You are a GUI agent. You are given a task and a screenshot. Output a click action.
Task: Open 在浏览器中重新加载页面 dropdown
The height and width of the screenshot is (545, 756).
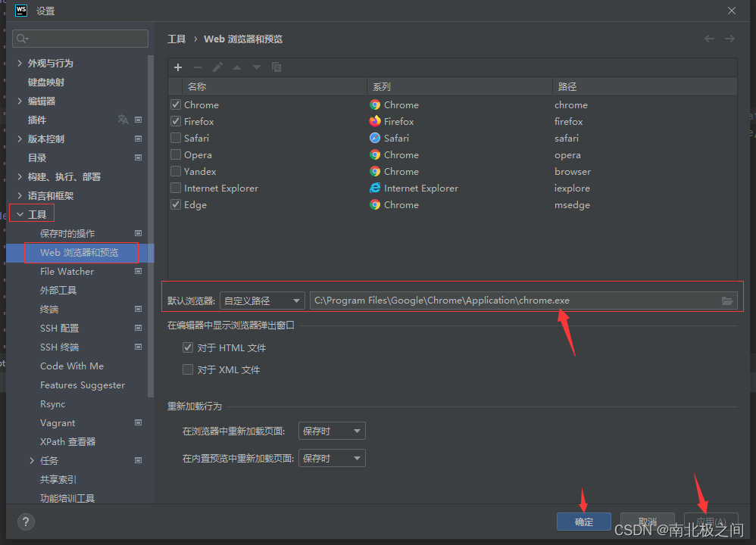click(332, 431)
